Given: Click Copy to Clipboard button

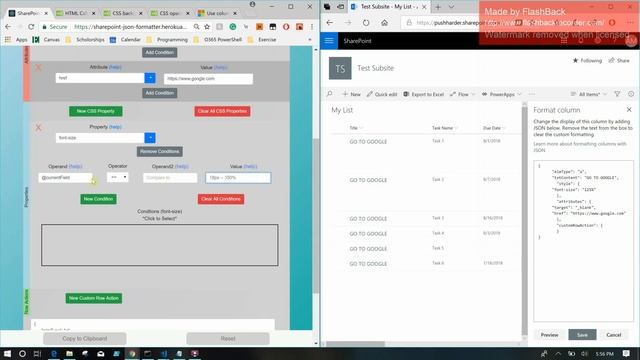Looking at the screenshot, I should (x=84, y=338).
